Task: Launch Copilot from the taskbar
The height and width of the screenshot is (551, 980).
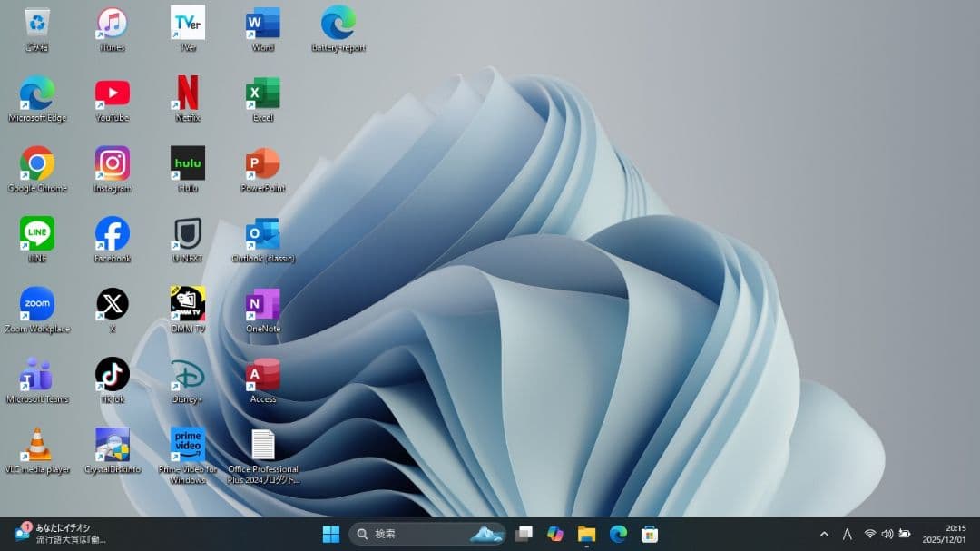Action: 555,534
